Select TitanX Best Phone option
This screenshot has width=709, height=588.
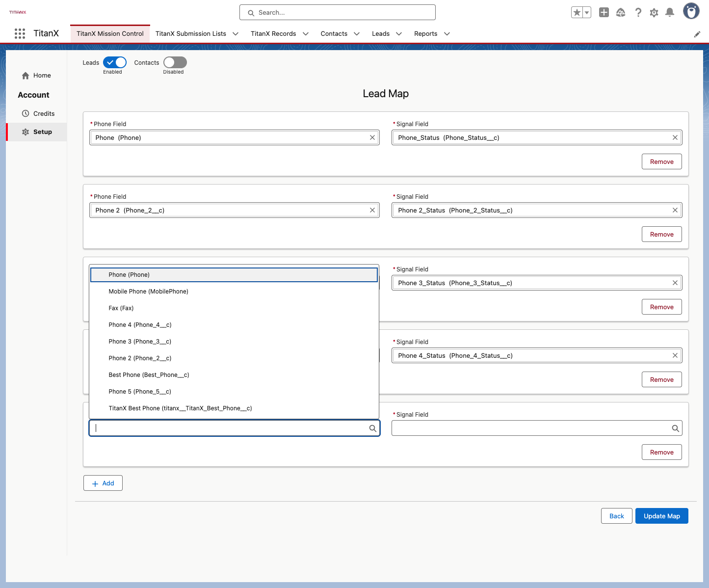[234, 408]
